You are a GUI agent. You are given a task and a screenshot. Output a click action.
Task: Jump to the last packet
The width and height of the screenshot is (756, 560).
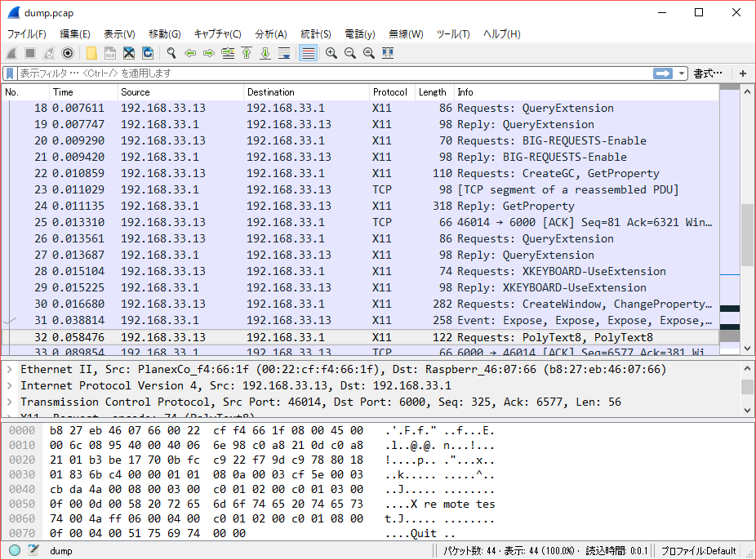265,53
